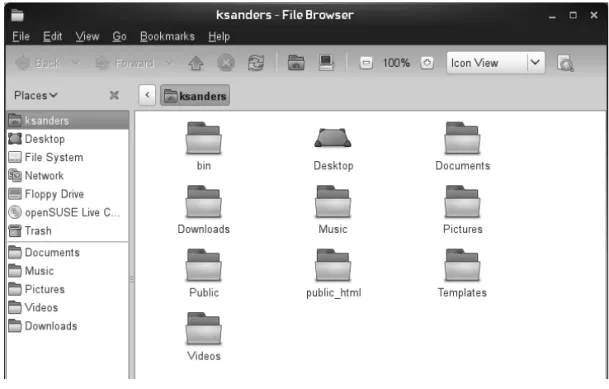Open Videos bookmark in sidebar

pos(68,307)
